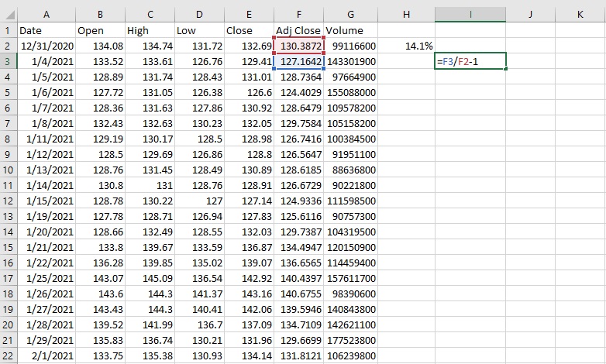Click the Open header cell
The height and width of the screenshot is (364, 606).
100,31
